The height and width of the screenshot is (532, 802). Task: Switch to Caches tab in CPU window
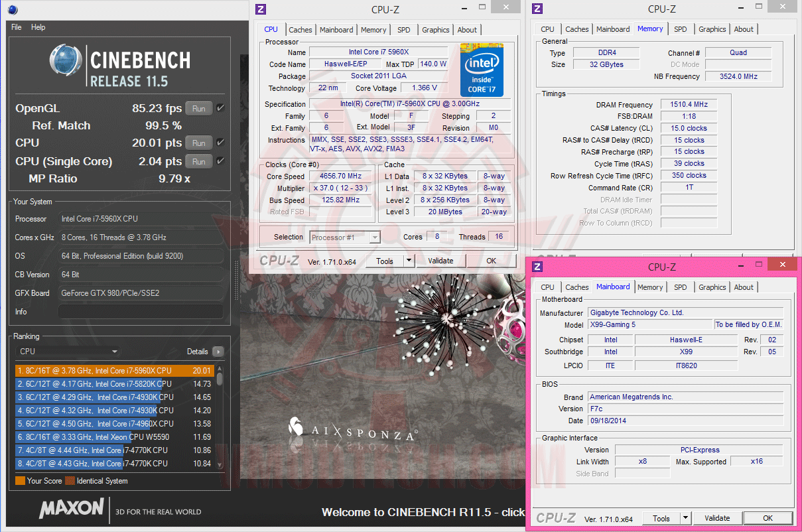(x=301, y=30)
